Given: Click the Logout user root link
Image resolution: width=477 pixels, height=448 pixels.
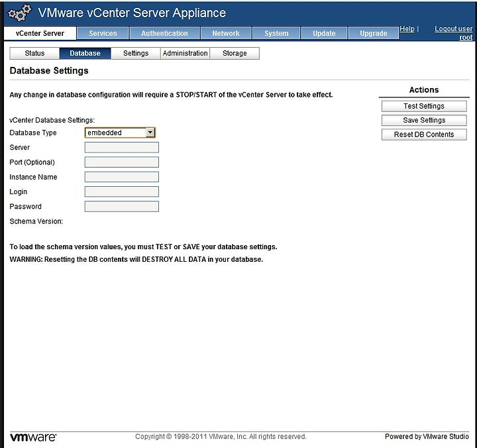Looking at the screenshot, I should pos(454,33).
